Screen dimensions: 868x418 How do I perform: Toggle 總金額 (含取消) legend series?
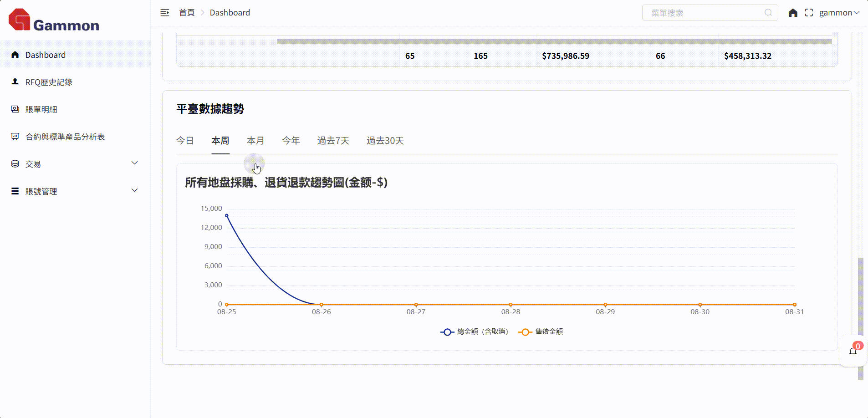tap(474, 332)
